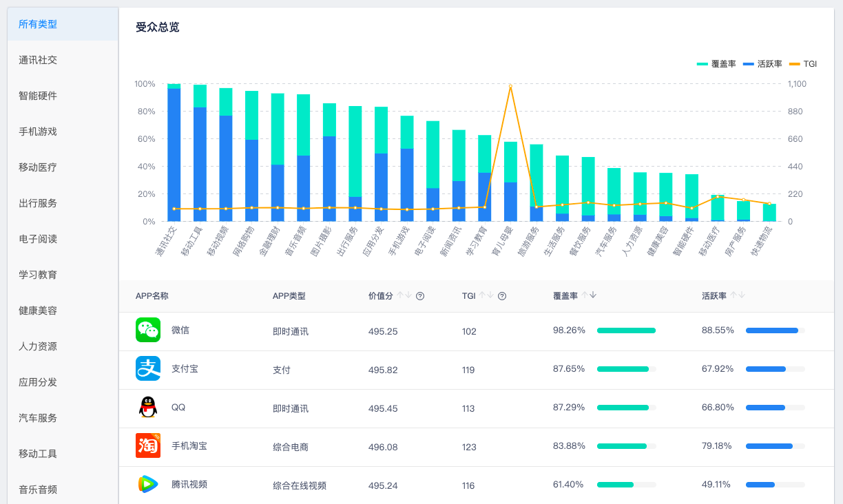Sort the table by 覆盖率 column arrows

coord(589,295)
